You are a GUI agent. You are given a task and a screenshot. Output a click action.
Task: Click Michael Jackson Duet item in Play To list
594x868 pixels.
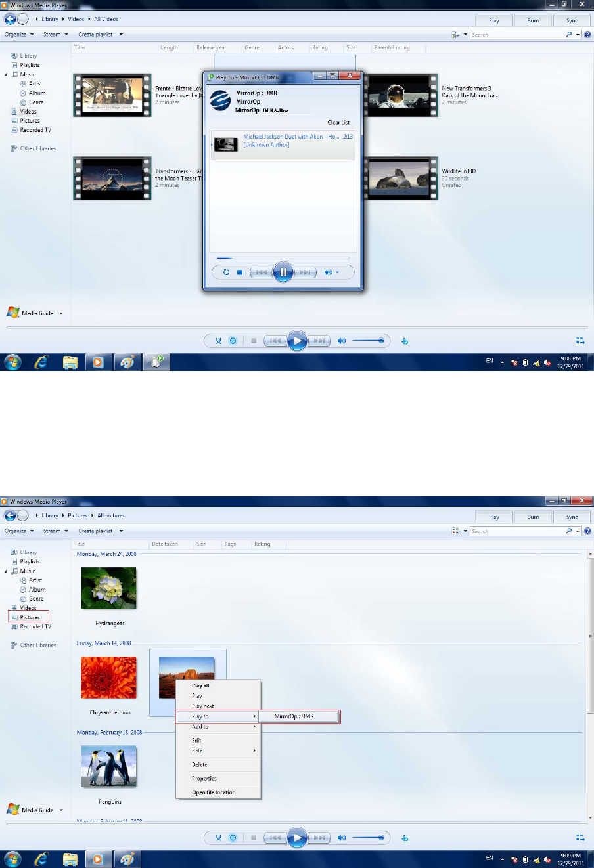point(283,144)
